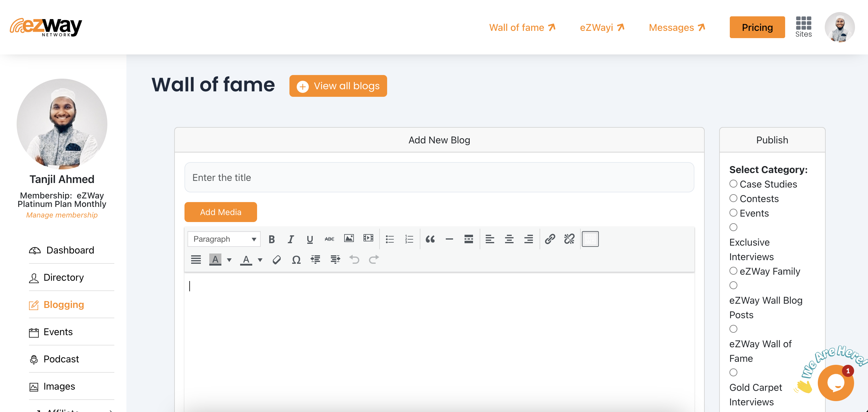Insert special character omega symbol
Image resolution: width=868 pixels, height=412 pixels.
click(296, 260)
